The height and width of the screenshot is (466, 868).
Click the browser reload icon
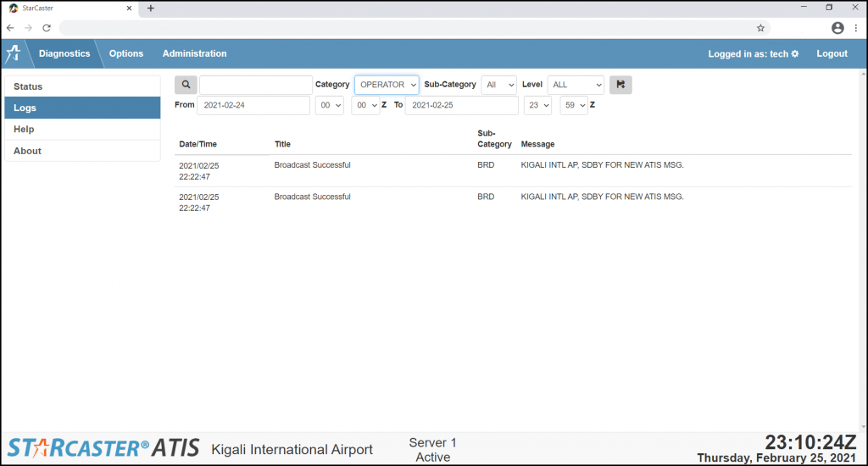point(47,28)
